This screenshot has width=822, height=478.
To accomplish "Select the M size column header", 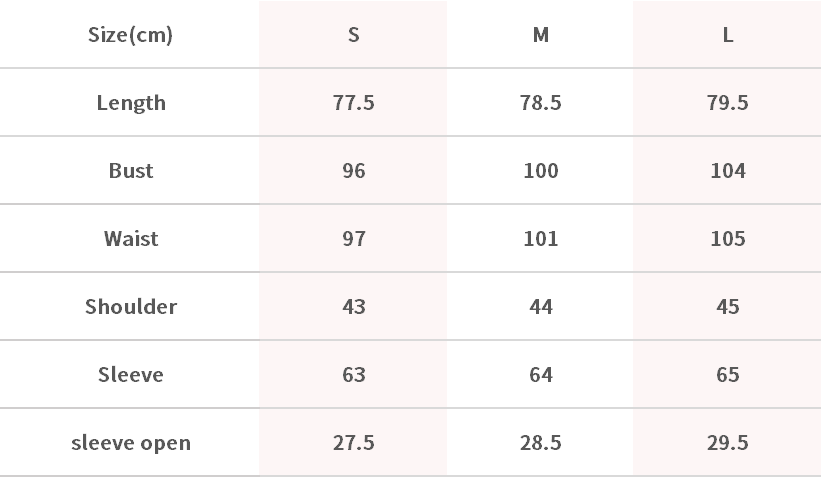I will [x=540, y=35].
